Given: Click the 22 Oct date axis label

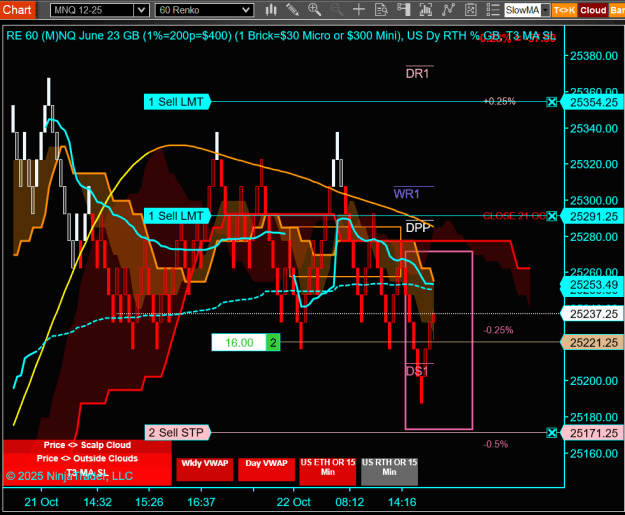Looking at the screenshot, I should pos(294,502).
